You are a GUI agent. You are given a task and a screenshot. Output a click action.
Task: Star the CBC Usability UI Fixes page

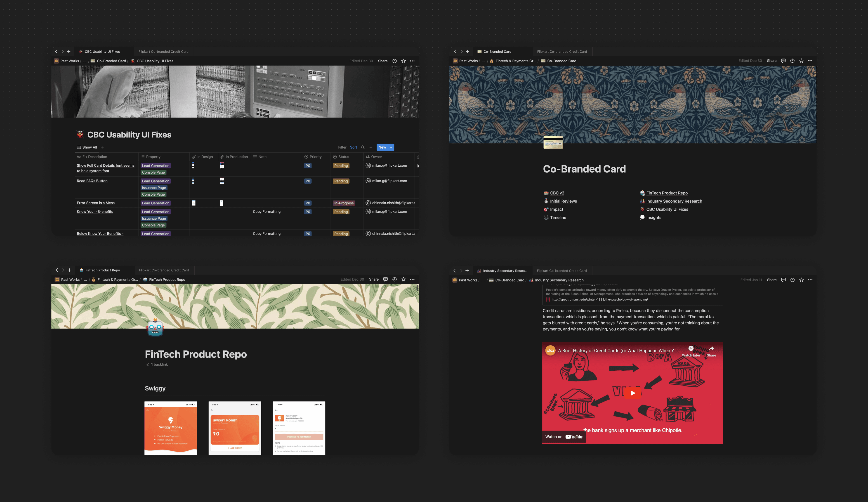(x=403, y=61)
